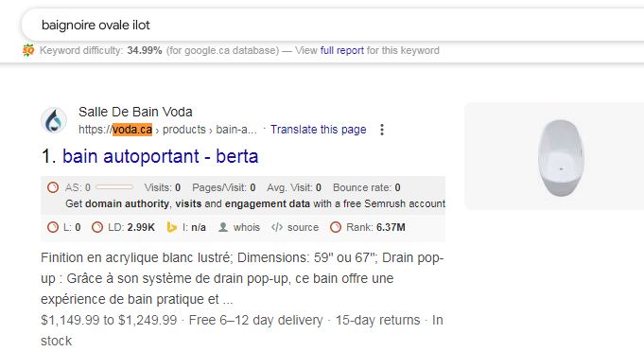Click the Rank 6.37M value

point(391,227)
